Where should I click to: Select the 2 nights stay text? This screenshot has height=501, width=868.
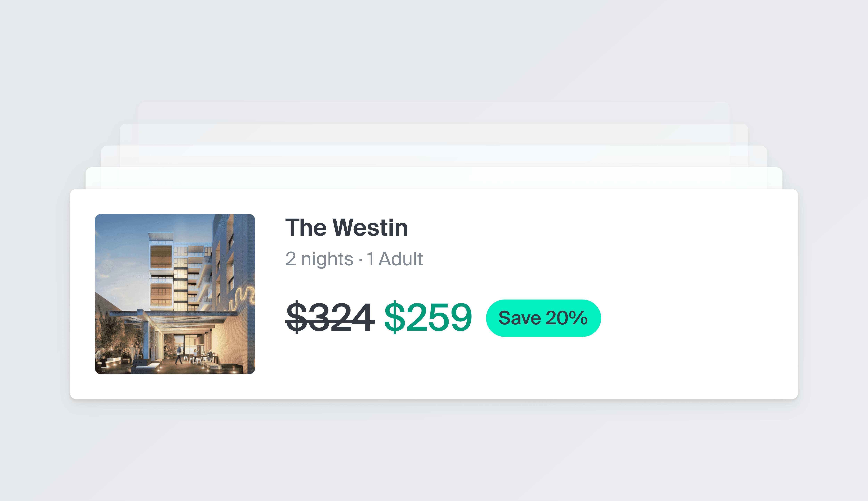(x=319, y=259)
